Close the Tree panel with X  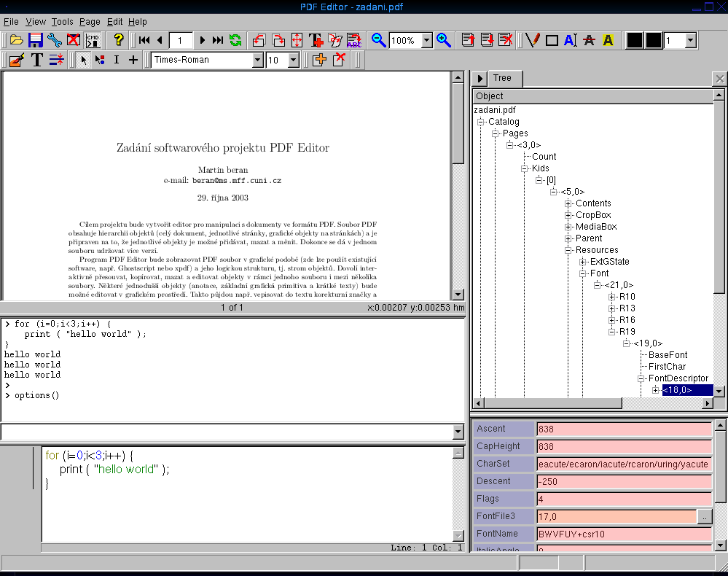[720, 79]
